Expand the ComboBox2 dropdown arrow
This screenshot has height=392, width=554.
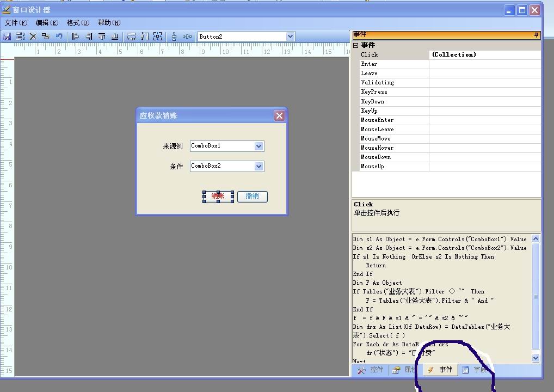(x=258, y=166)
